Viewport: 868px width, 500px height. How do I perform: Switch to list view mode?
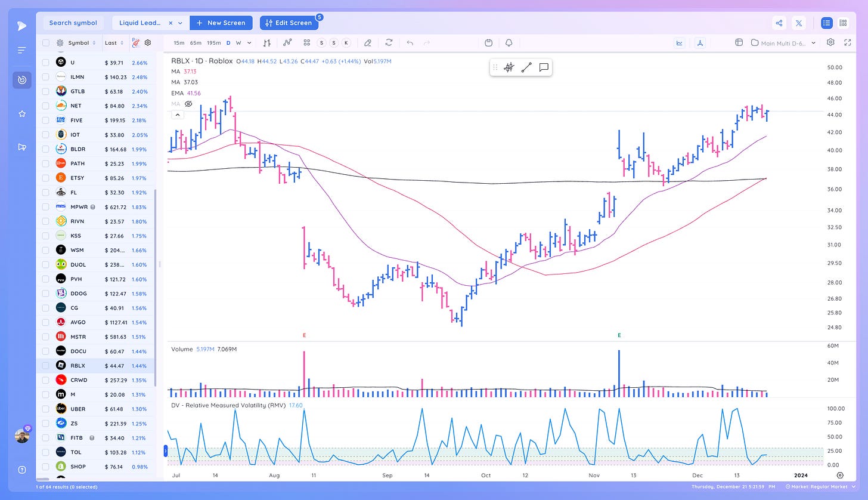(826, 23)
